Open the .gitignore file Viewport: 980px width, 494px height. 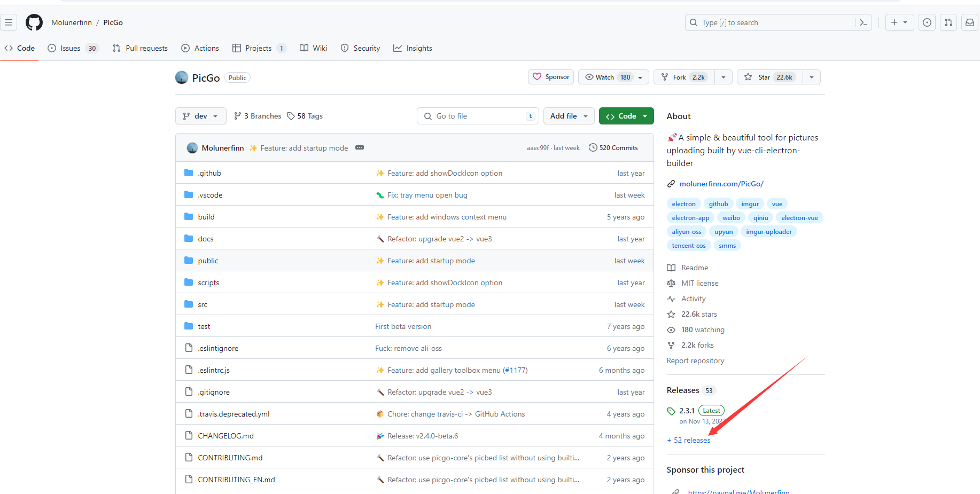point(214,392)
